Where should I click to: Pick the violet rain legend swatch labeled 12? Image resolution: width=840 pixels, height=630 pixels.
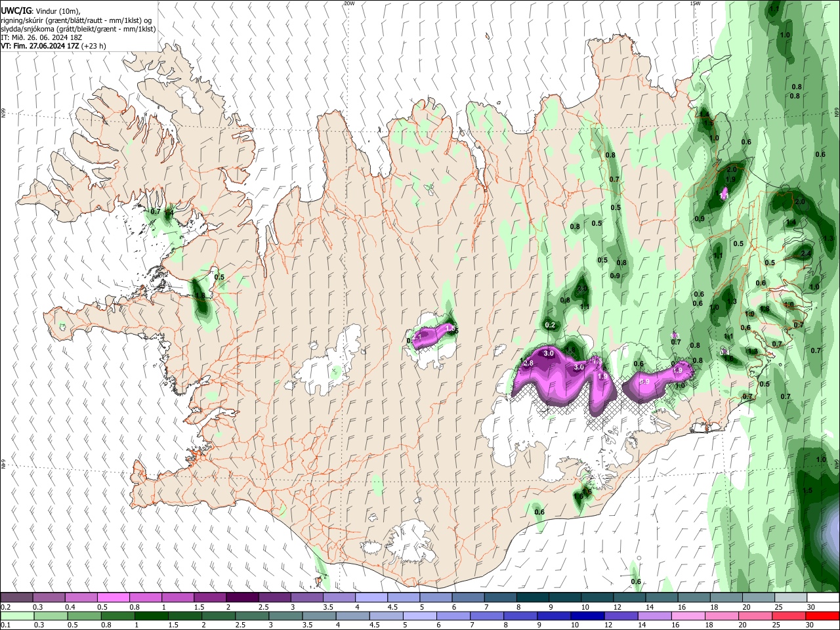pyautogui.click(x=621, y=616)
